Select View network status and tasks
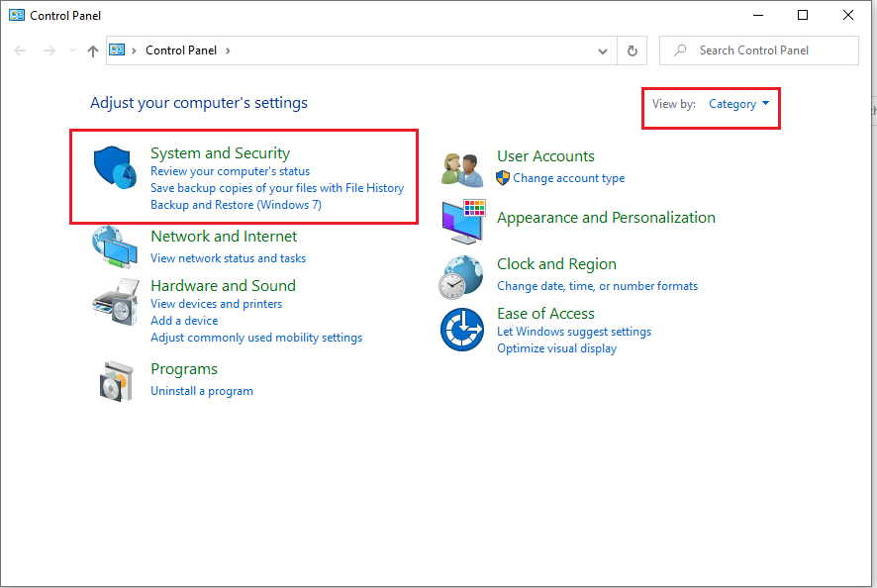This screenshot has height=588, width=877. click(228, 258)
